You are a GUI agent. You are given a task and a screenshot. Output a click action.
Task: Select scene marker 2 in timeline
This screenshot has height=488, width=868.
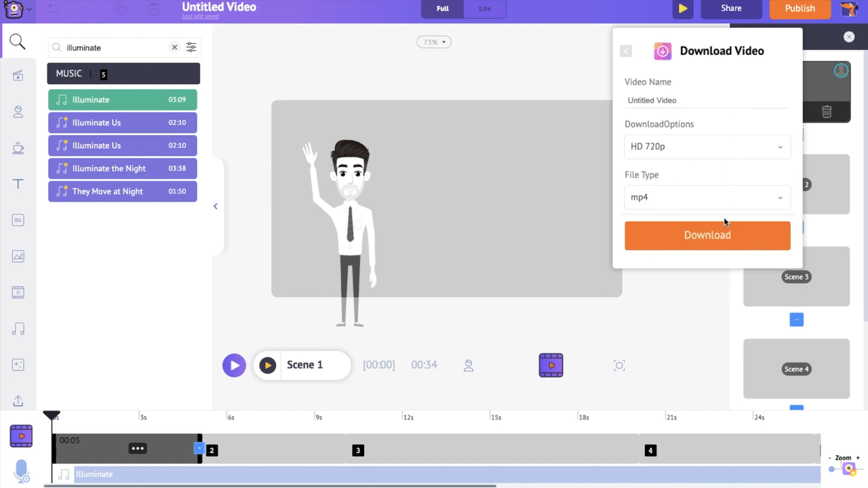point(212,450)
